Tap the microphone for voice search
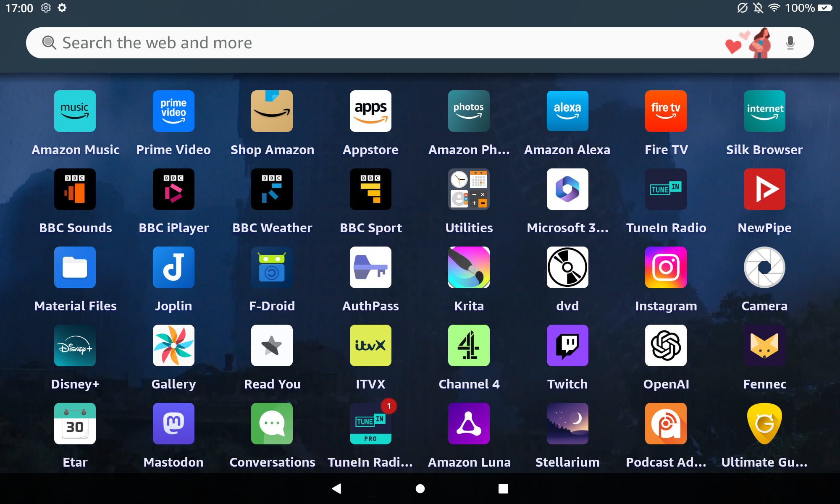This screenshot has height=504, width=840. pyautogui.click(x=790, y=42)
